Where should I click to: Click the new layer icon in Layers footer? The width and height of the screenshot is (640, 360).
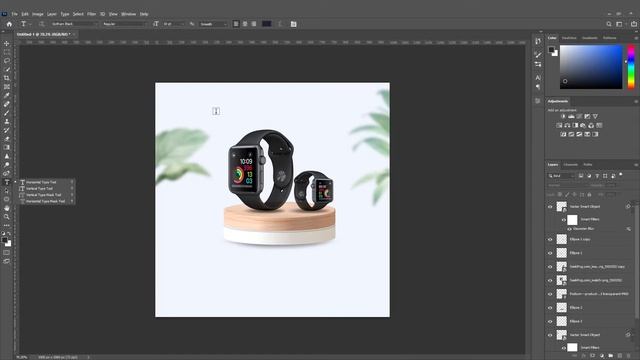click(x=620, y=356)
